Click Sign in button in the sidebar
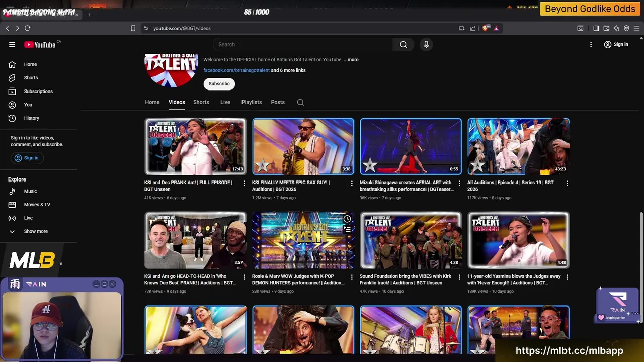644x362 pixels. (26, 158)
